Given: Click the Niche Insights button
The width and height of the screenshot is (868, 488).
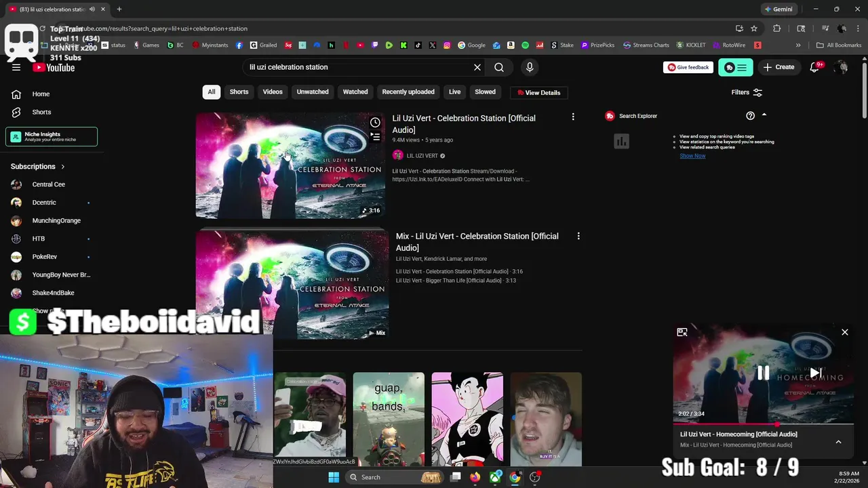Looking at the screenshot, I should [x=52, y=137].
